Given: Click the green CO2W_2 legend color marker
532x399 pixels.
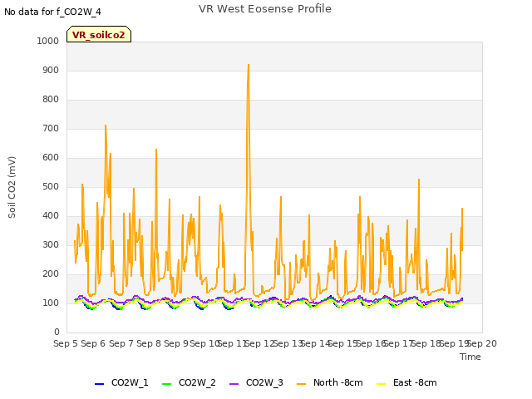Looking at the screenshot, I should 166,384.
